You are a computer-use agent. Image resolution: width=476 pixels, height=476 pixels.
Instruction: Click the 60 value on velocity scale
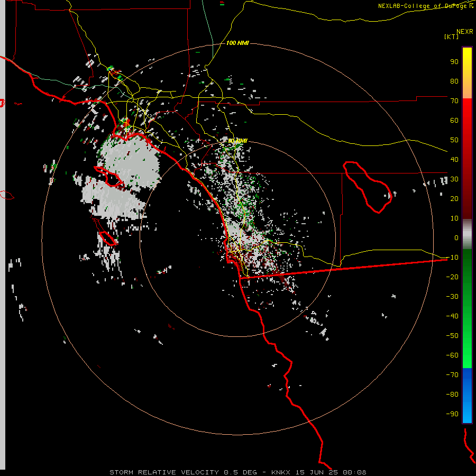pos(454,121)
